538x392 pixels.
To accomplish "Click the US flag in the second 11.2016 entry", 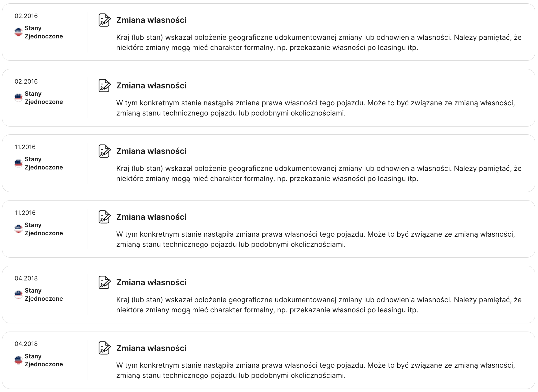I will pos(18,229).
